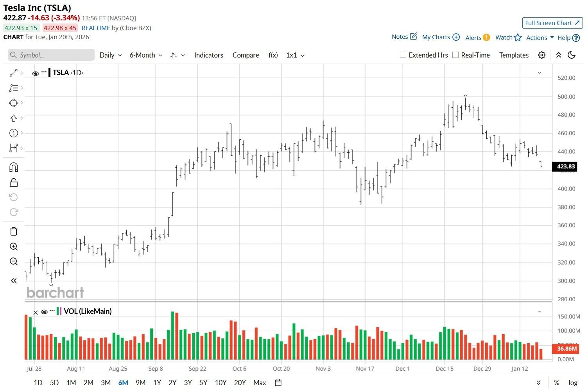Click the black TSLA series color swatch
The image size is (588, 389).
[50, 72]
